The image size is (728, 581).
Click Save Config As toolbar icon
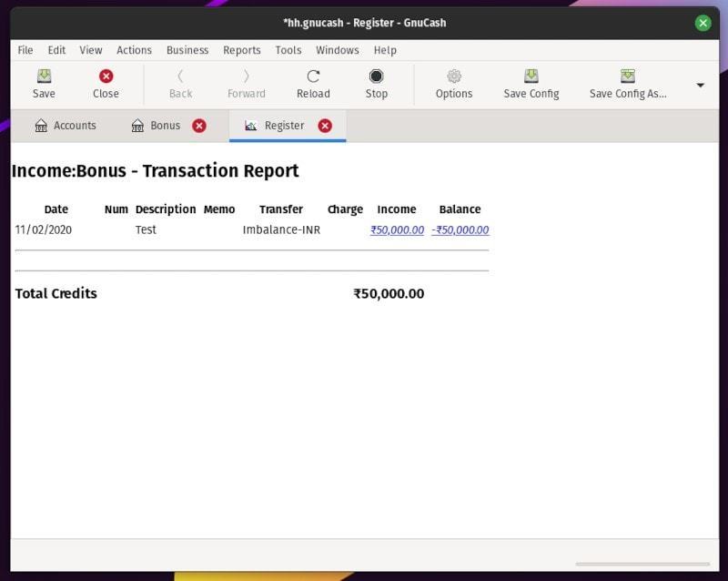(x=628, y=84)
